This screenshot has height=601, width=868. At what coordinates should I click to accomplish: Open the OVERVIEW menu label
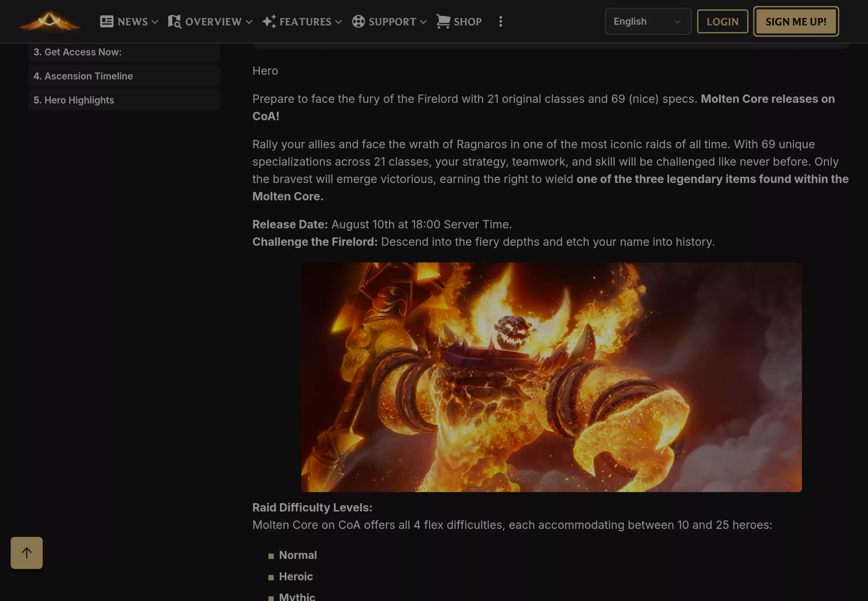[x=213, y=22]
